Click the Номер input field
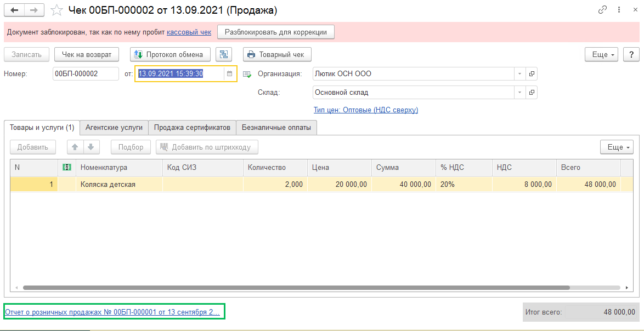This screenshot has width=644, height=331. (86, 74)
